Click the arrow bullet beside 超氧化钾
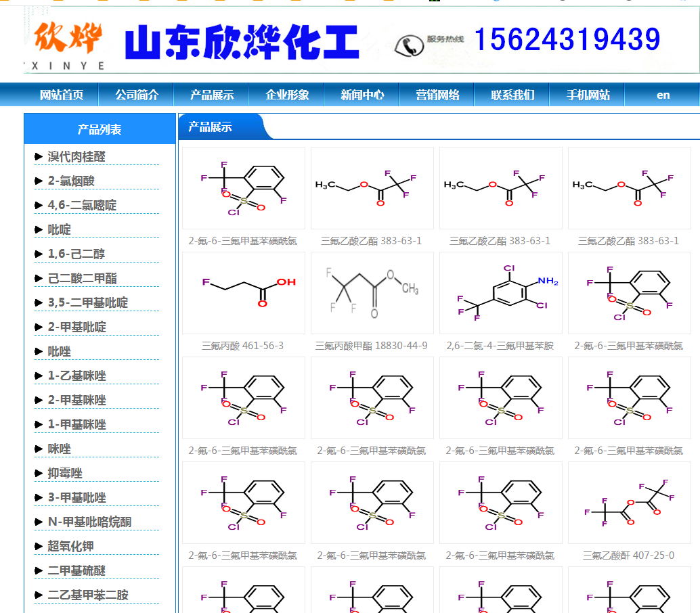Viewport: 700px width, 613px height. coord(39,547)
